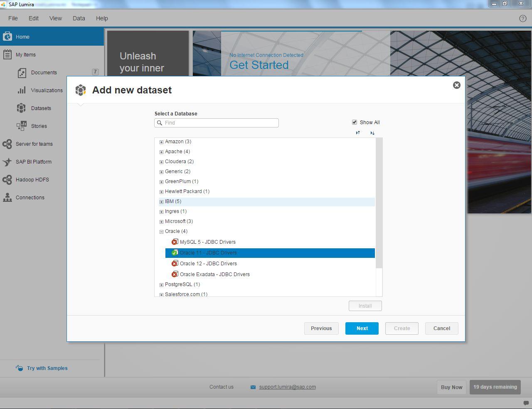
Task: Click the Documents icon
Action: pos(22,73)
